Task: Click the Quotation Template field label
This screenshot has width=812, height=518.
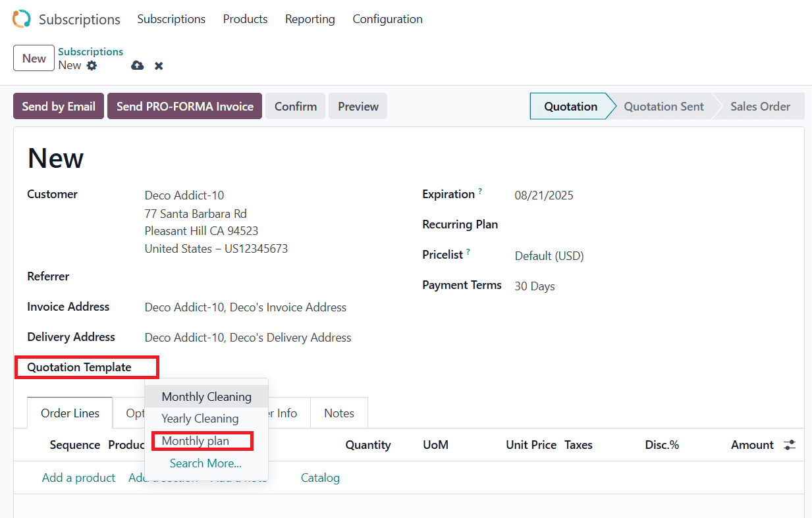Action: point(79,367)
